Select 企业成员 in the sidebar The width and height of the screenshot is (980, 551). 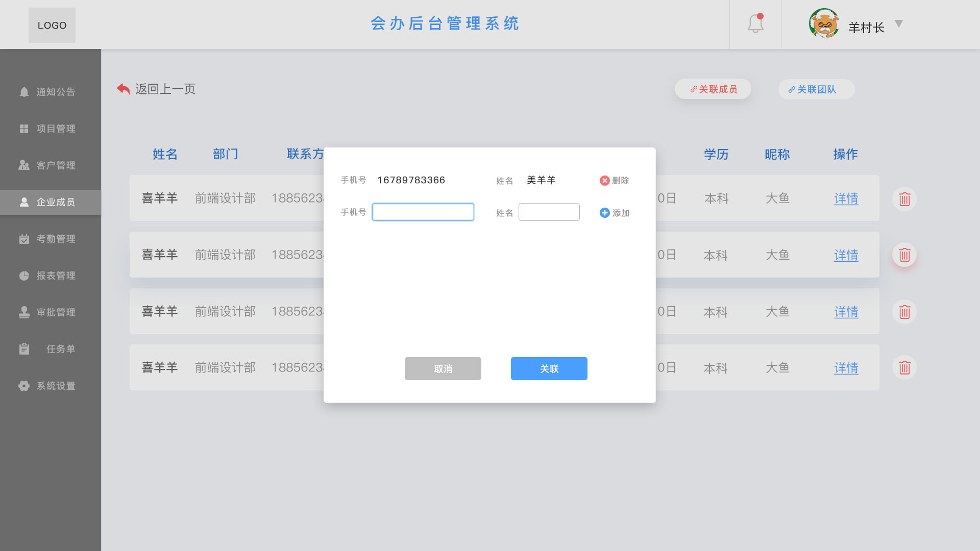[x=51, y=202]
